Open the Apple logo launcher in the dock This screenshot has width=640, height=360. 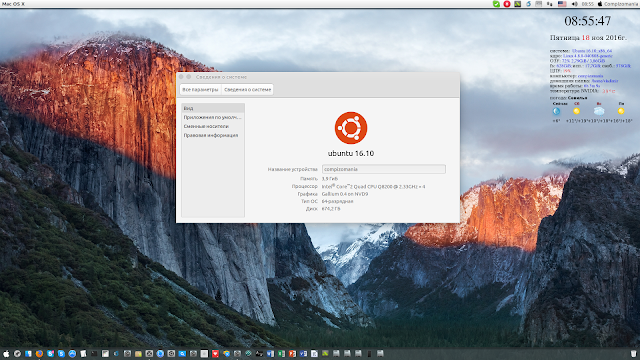pyautogui.click(x=6, y=353)
